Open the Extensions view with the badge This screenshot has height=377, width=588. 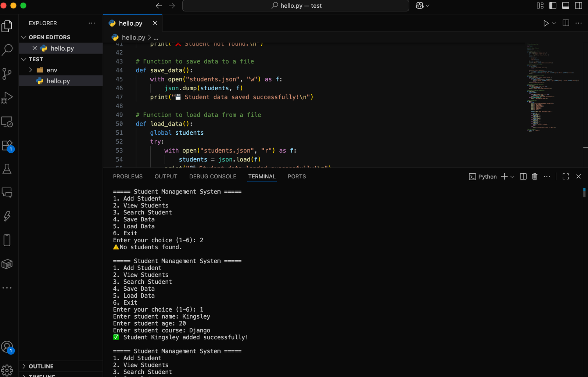click(7, 145)
